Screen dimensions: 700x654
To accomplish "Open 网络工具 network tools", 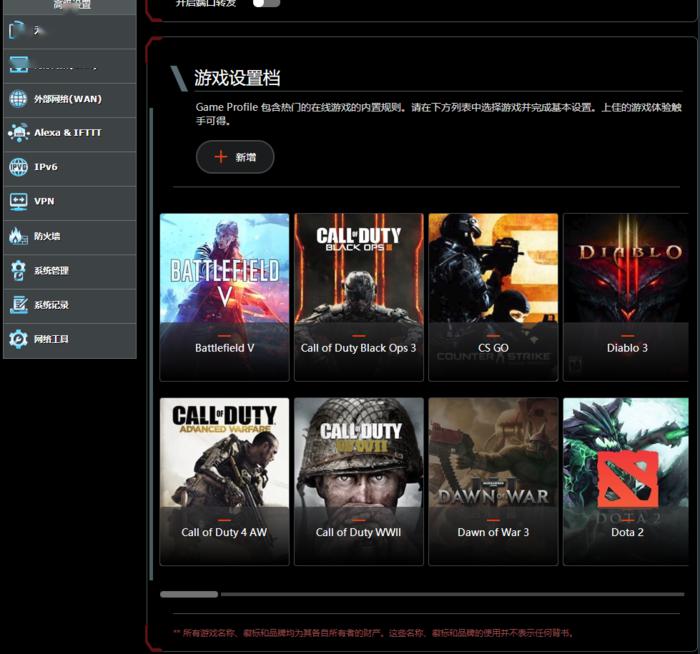I will coord(69,339).
